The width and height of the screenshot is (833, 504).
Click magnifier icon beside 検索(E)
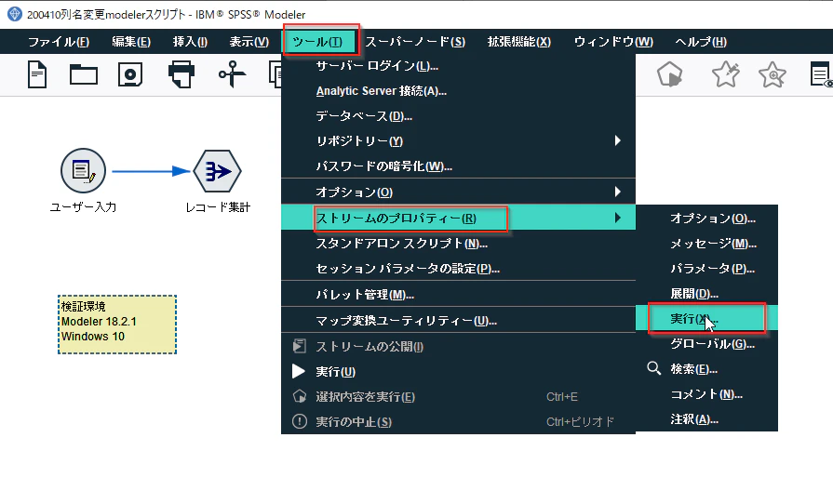click(654, 368)
